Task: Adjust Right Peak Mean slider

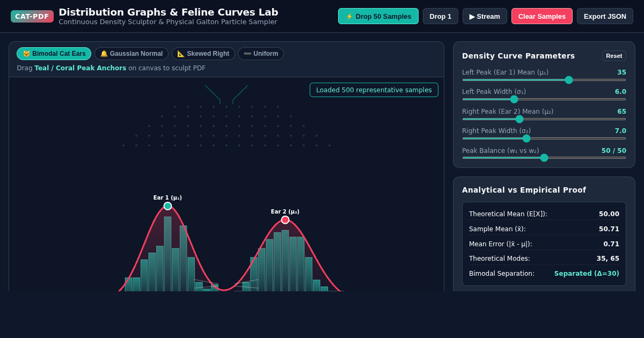Action: pyautogui.click(x=544, y=119)
